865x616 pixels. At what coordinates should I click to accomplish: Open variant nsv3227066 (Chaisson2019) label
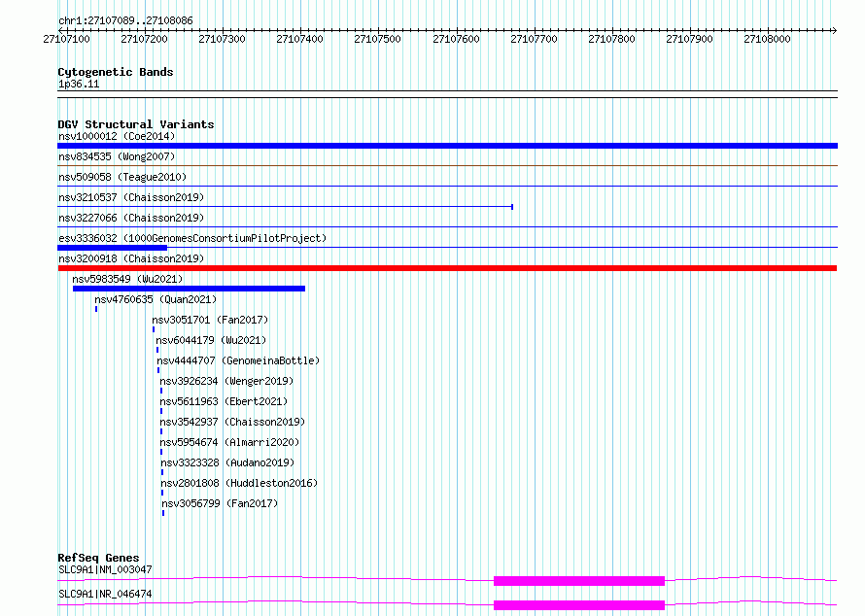tap(131, 218)
